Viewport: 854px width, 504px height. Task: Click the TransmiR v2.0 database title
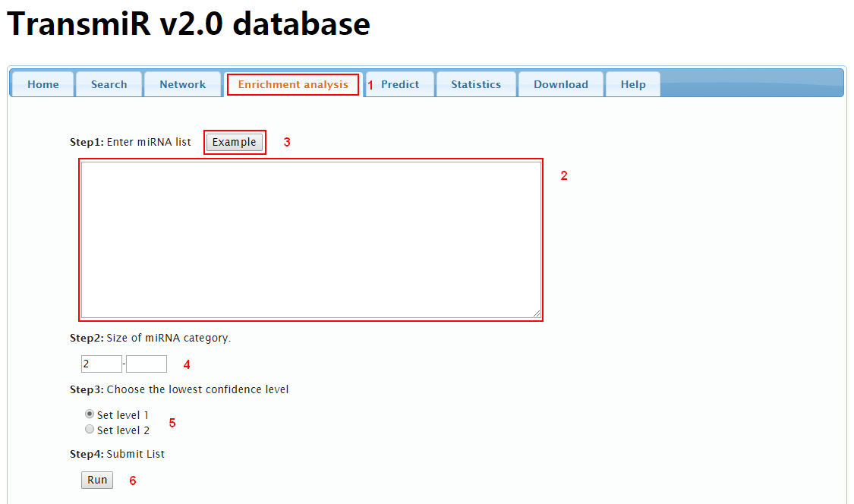(188, 24)
